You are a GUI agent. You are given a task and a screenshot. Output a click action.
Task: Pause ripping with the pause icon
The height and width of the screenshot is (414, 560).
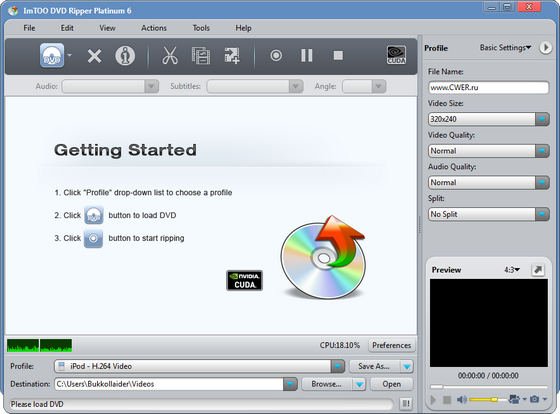pos(307,55)
